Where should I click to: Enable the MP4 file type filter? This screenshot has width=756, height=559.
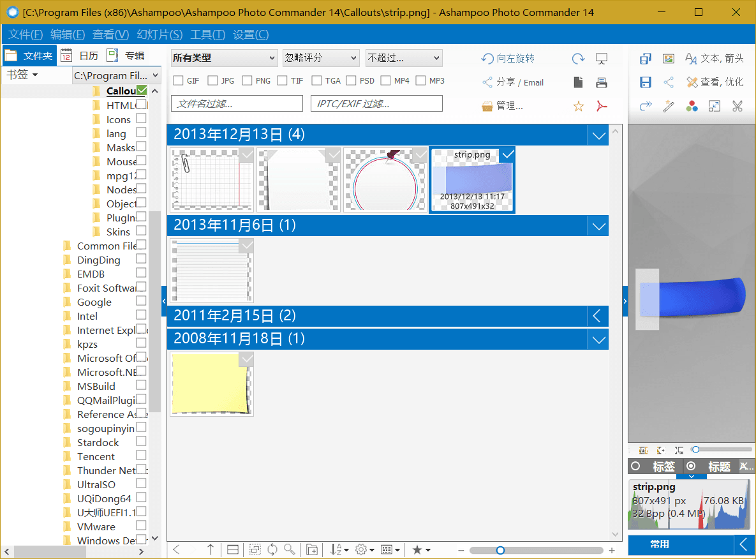pos(386,80)
